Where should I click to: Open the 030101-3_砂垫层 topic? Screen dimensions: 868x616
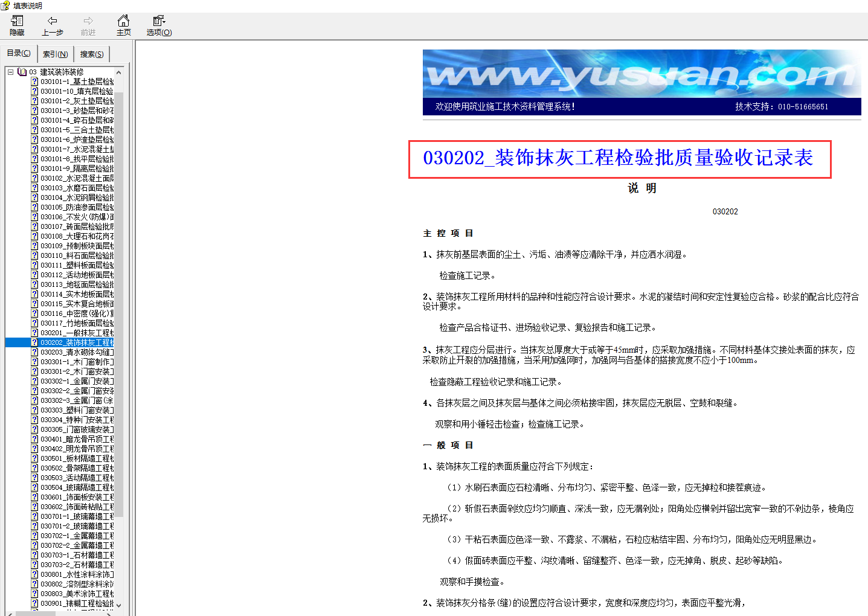77,111
